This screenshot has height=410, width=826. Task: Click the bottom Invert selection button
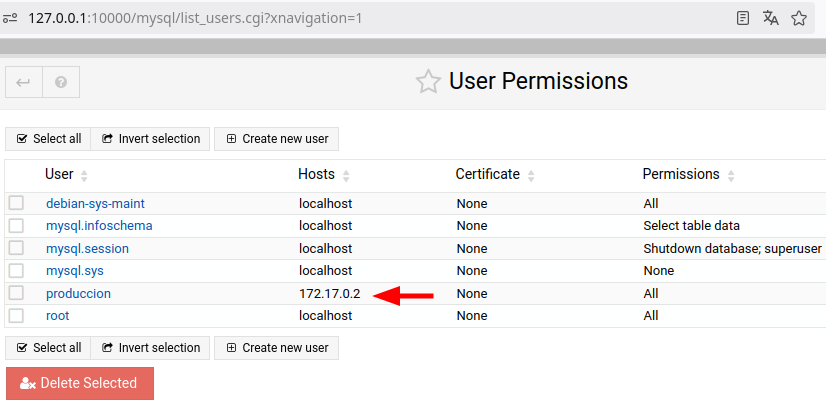click(x=150, y=348)
